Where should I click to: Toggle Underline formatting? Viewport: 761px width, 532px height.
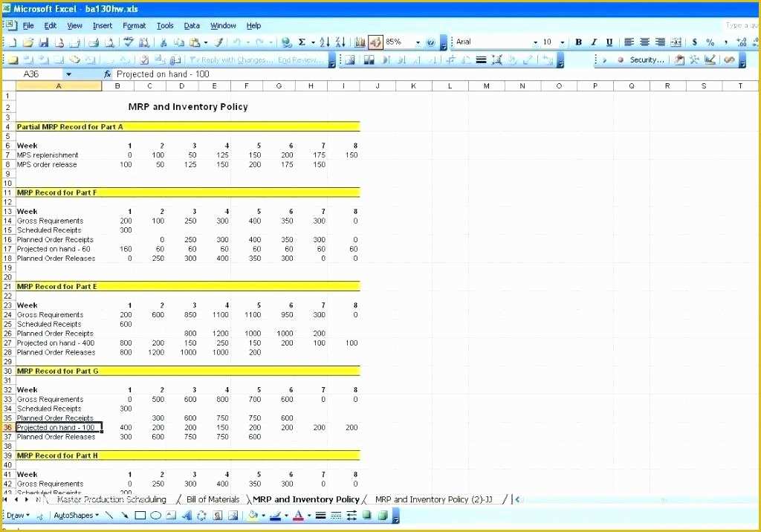609,42
